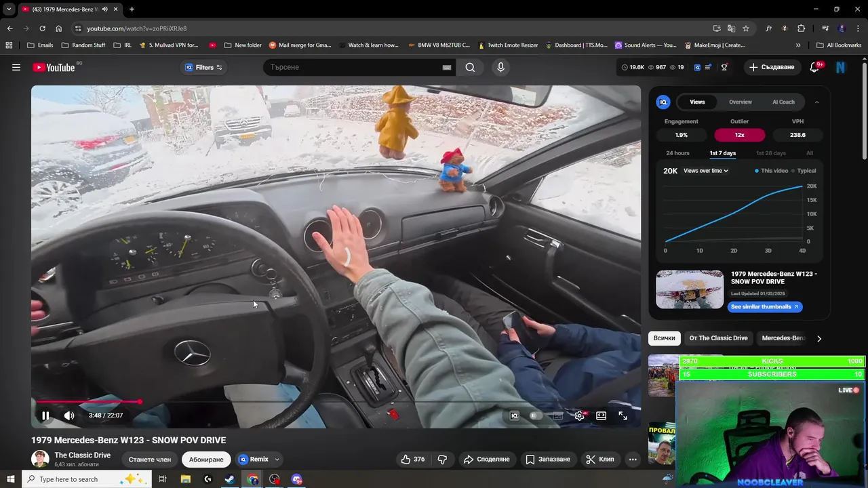Toggle subtitles in player controls
The height and width of the screenshot is (488, 868).
[x=558, y=415]
